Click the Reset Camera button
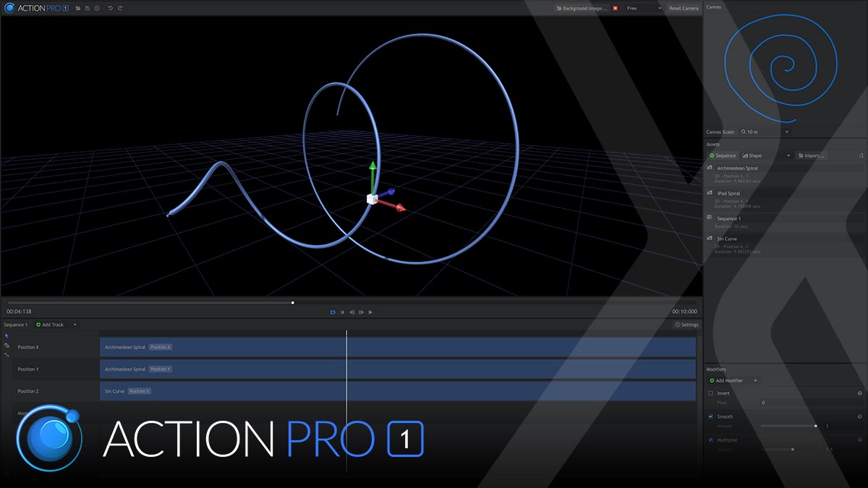This screenshot has width=868, height=488. pyautogui.click(x=683, y=8)
